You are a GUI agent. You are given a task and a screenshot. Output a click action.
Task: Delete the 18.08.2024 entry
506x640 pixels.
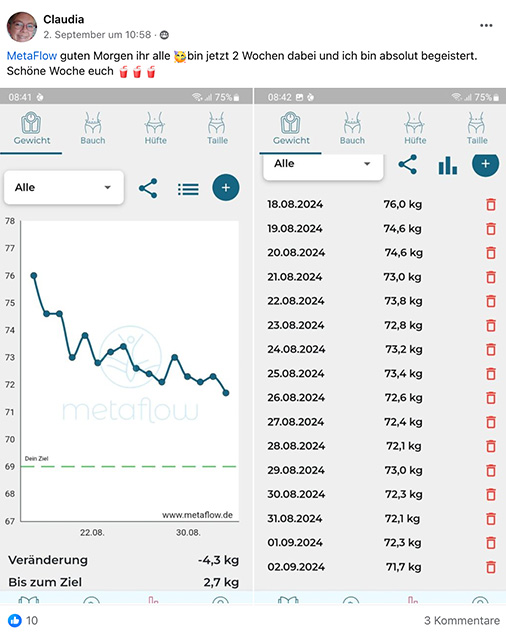[491, 204]
